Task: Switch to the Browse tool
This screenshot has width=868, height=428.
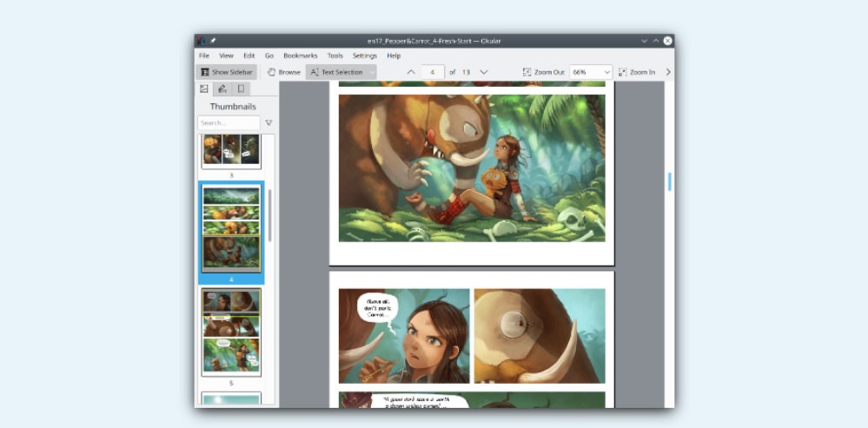Action: [283, 72]
